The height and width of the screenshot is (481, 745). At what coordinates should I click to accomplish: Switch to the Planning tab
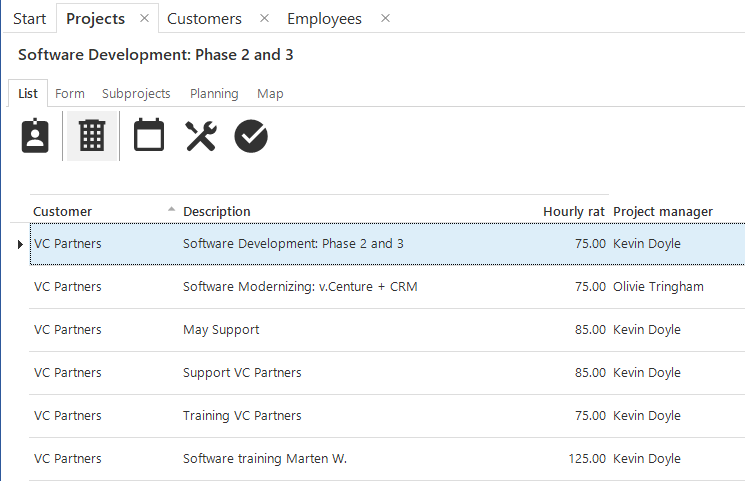tap(214, 93)
